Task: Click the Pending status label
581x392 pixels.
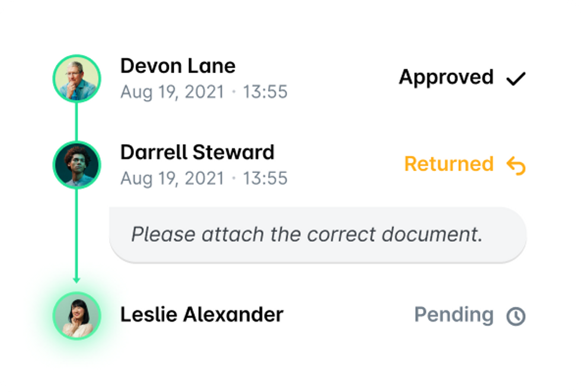Action: pyautogui.click(x=454, y=316)
